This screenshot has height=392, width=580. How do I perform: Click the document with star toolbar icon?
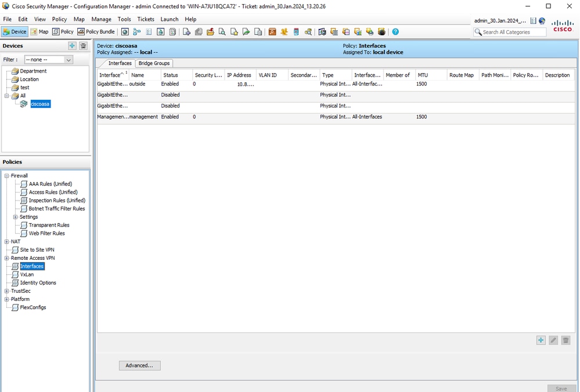[234, 32]
